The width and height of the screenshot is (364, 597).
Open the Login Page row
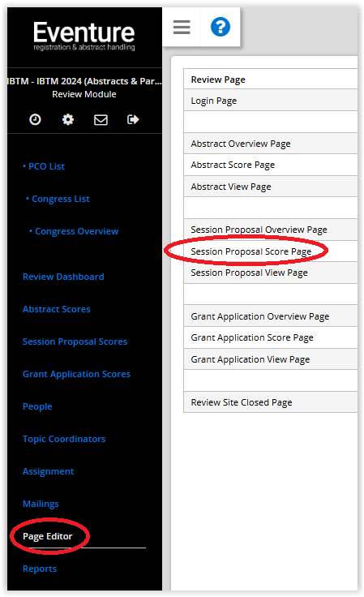(271, 101)
